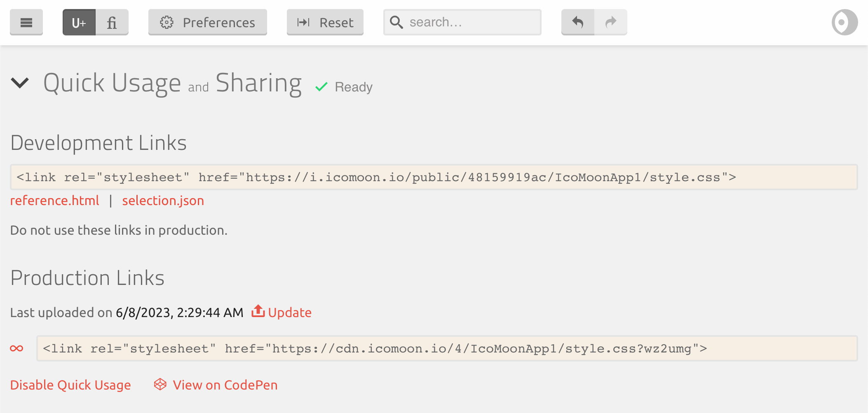Open the selection.json link
868x413 pixels.
(163, 201)
